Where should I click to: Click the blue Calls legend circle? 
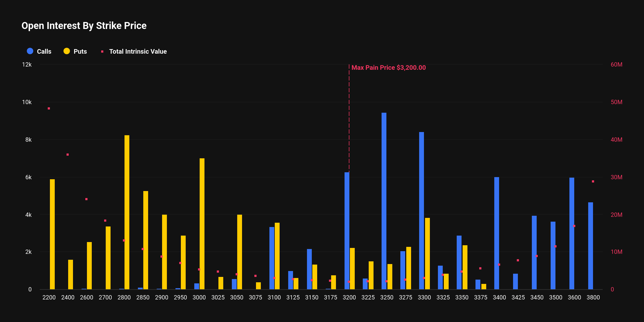[30, 51]
